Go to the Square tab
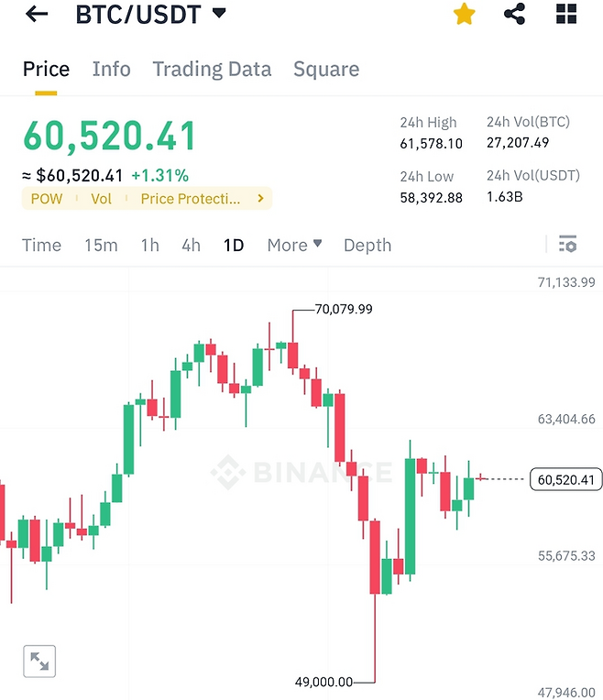This screenshot has height=700, width=603. point(325,70)
